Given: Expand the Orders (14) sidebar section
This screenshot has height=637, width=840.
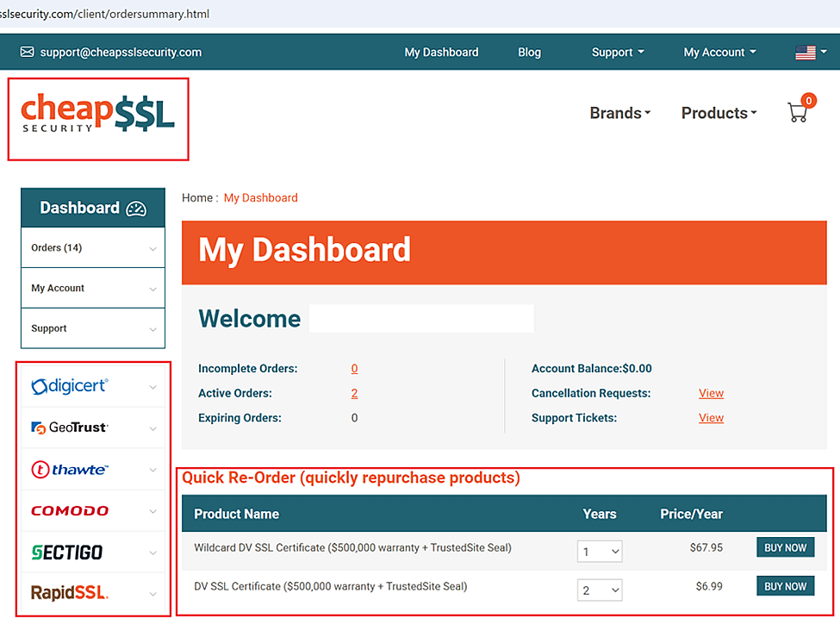Looking at the screenshot, I should pos(92,248).
